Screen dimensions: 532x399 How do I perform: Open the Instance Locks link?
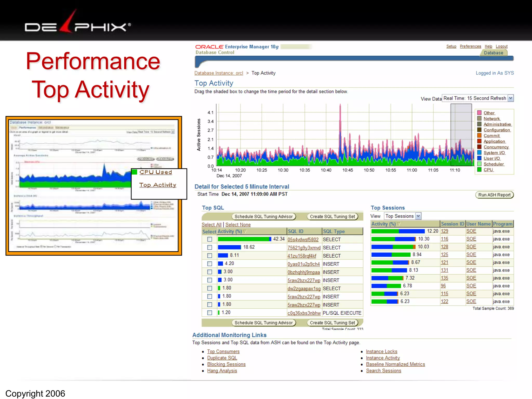pyautogui.click(x=382, y=351)
